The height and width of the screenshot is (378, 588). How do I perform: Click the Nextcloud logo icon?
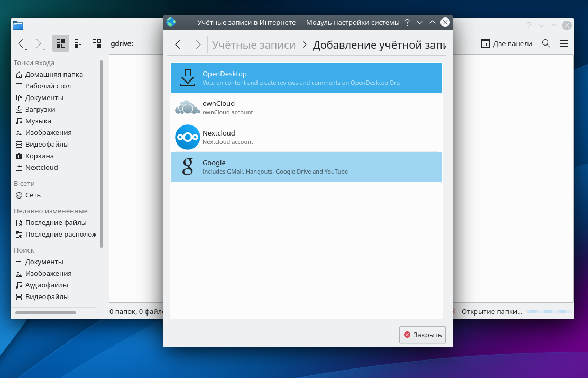pyautogui.click(x=188, y=137)
